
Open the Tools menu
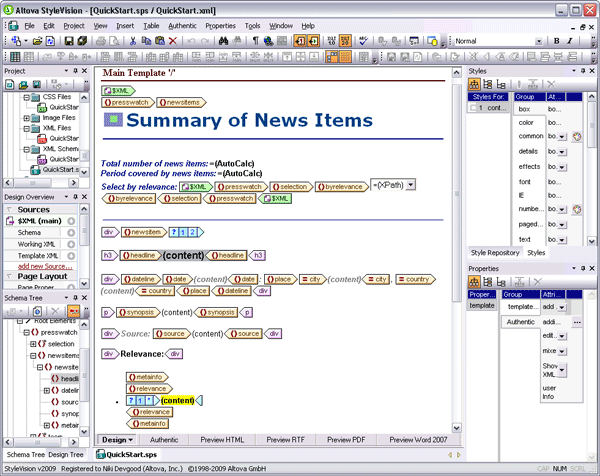[x=252, y=26]
